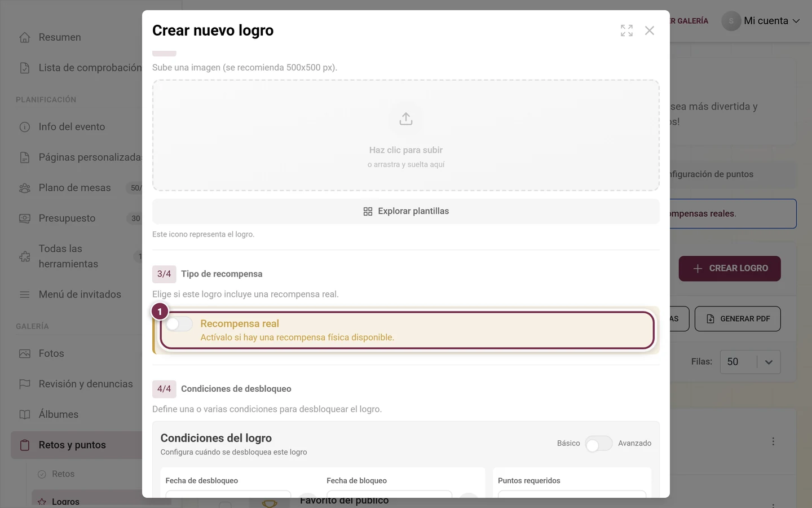Open Lista de comprobación in the sidebar
Screen dimensions: 812x508
[x=90, y=68]
